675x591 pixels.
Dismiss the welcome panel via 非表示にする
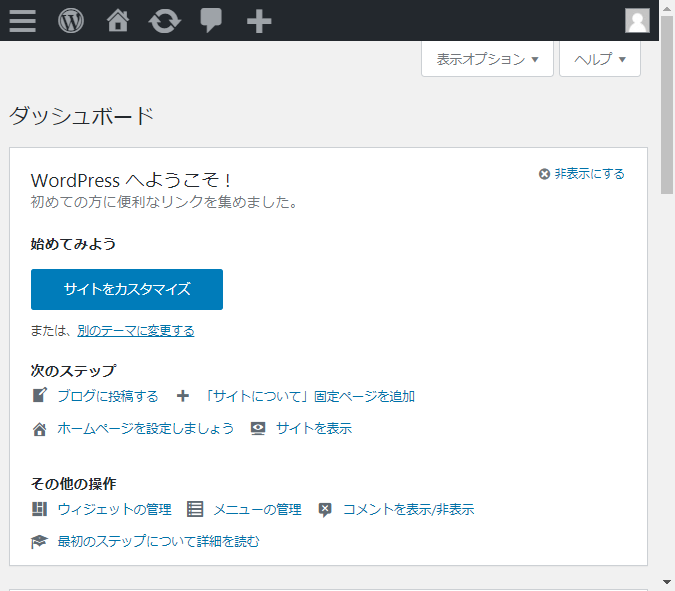point(581,174)
